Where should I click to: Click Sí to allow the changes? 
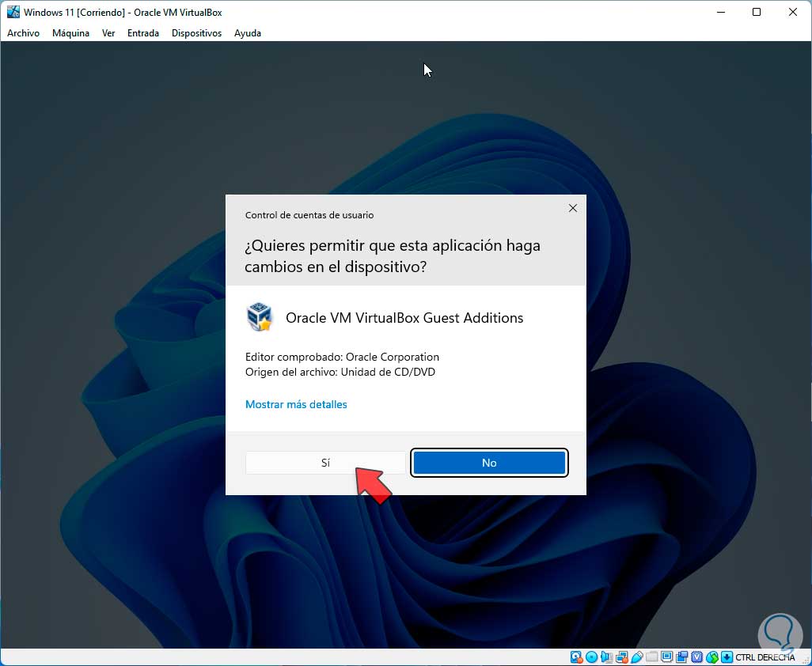[325, 463]
